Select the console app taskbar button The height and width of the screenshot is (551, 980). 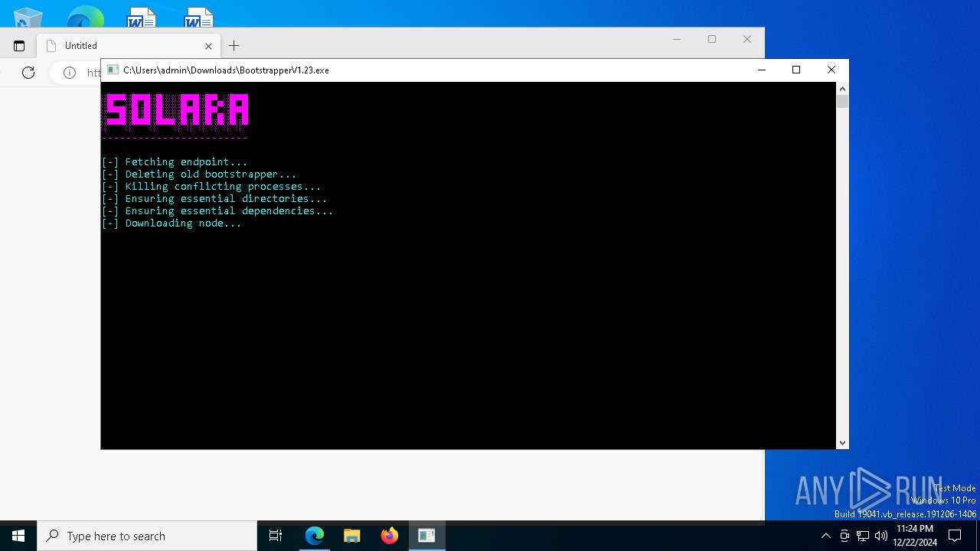pos(426,536)
